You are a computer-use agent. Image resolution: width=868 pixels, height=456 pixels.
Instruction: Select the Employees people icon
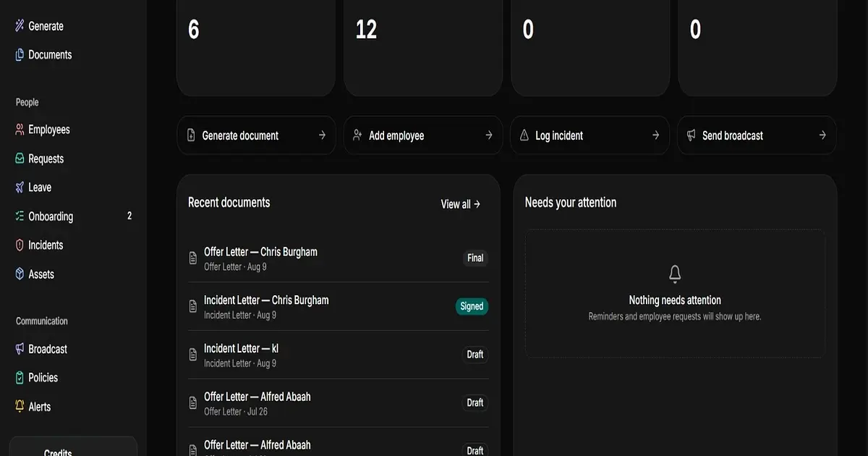[x=20, y=130]
